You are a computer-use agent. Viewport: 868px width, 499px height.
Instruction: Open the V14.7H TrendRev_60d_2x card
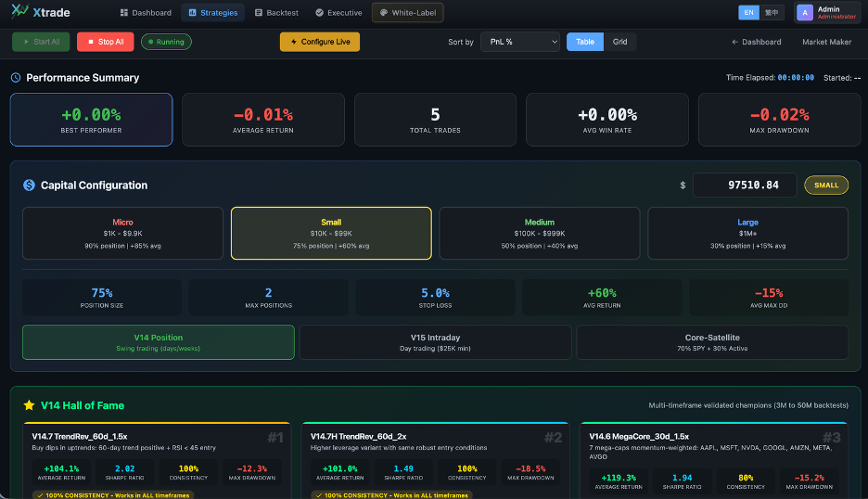coord(436,460)
